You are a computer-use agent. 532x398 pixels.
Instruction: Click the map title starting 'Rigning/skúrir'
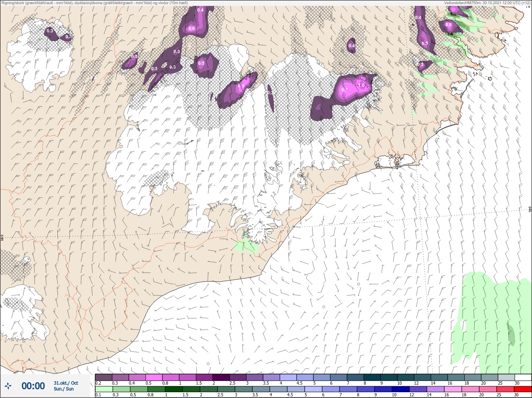pos(95,3)
